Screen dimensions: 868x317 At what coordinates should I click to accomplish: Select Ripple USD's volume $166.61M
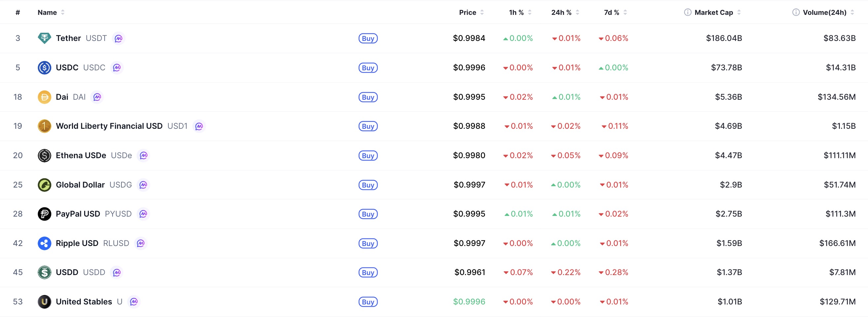pyautogui.click(x=837, y=243)
